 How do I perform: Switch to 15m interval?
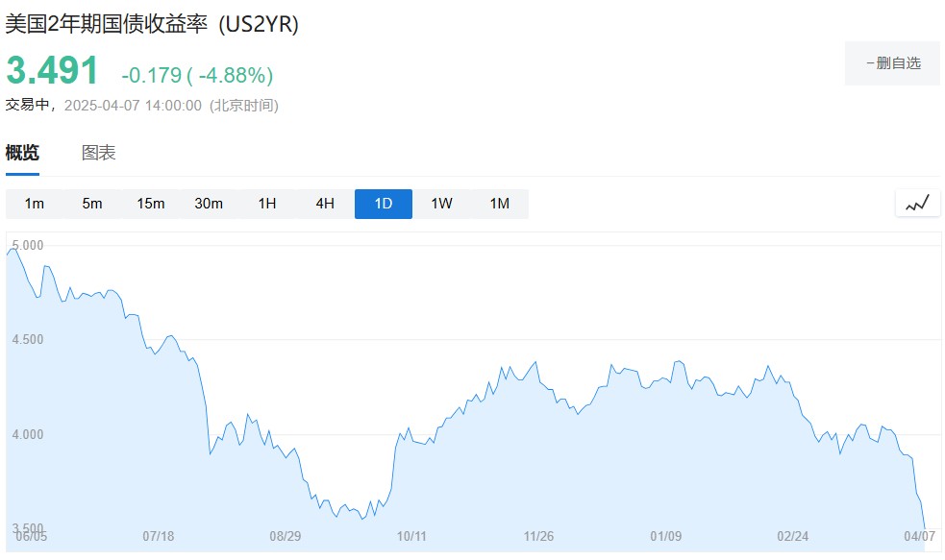point(151,204)
